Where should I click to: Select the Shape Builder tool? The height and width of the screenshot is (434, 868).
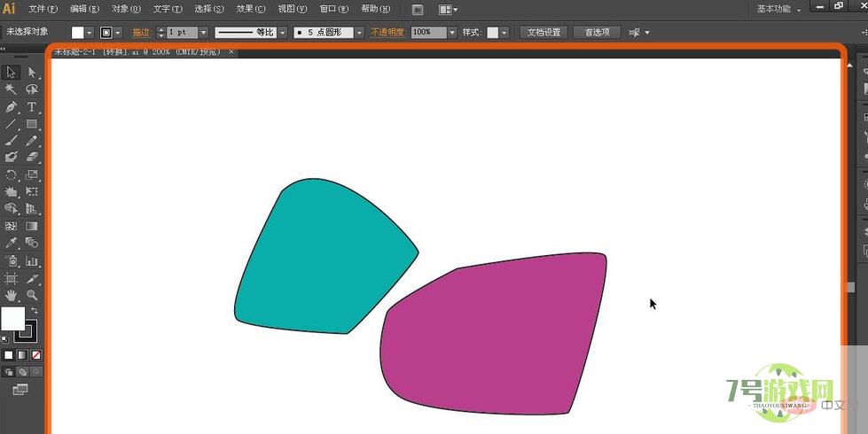coord(11,208)
